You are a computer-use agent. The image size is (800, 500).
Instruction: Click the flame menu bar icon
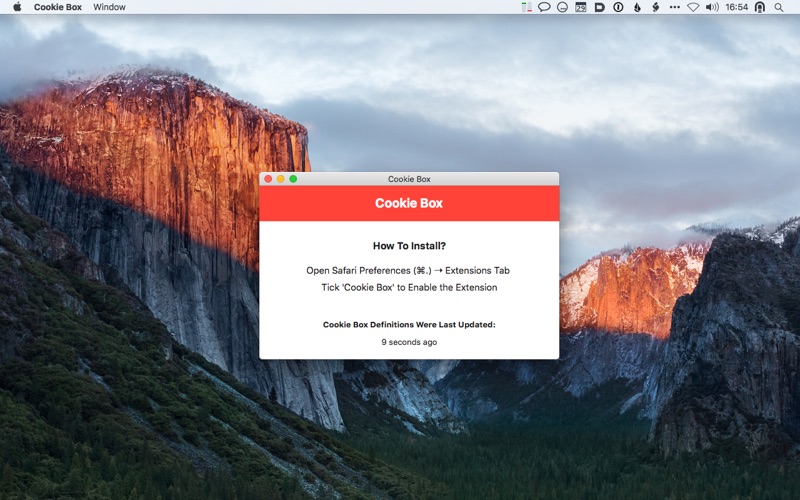click(x=637, y=7)
